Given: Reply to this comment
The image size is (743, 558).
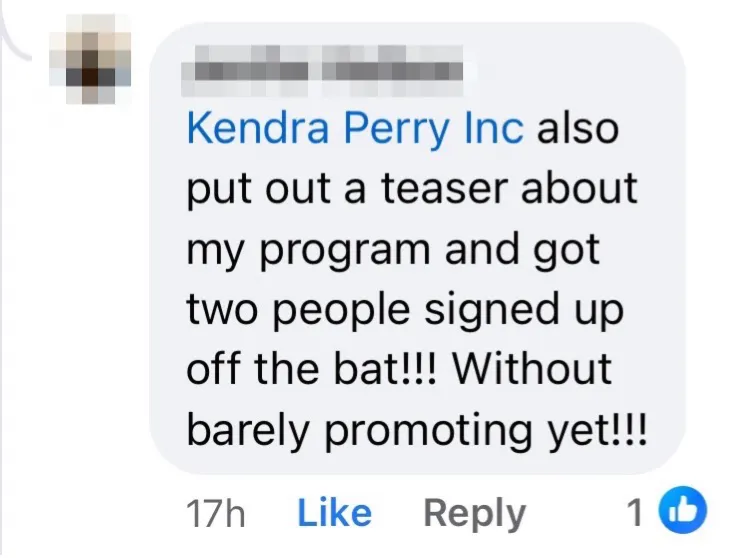Looking at the screenshot, I should click(x=474, y=513).
